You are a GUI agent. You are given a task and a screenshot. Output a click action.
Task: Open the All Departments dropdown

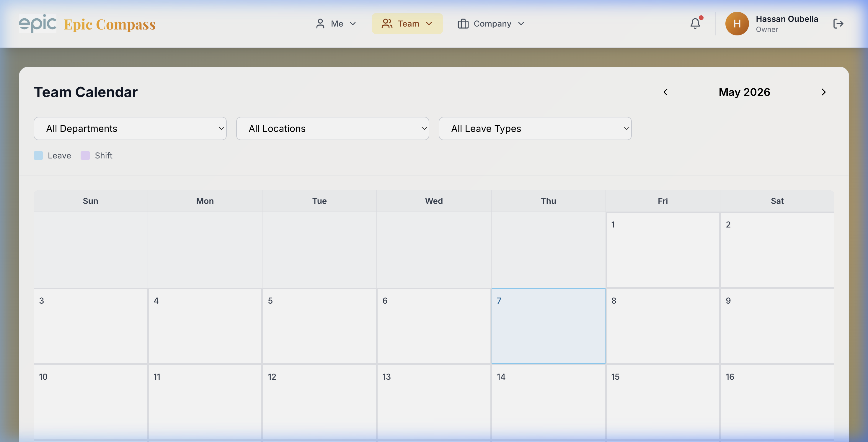pos(130,129)
